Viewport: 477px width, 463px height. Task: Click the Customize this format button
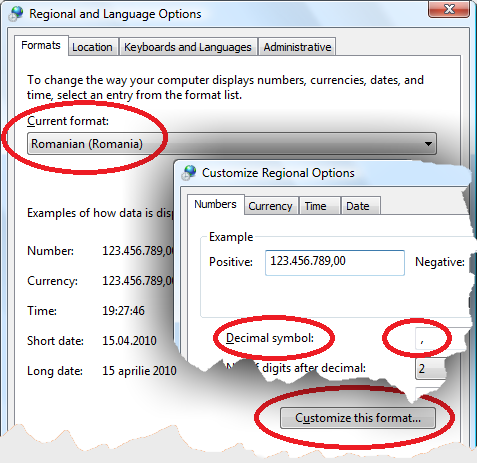click(x=358, y=418)
